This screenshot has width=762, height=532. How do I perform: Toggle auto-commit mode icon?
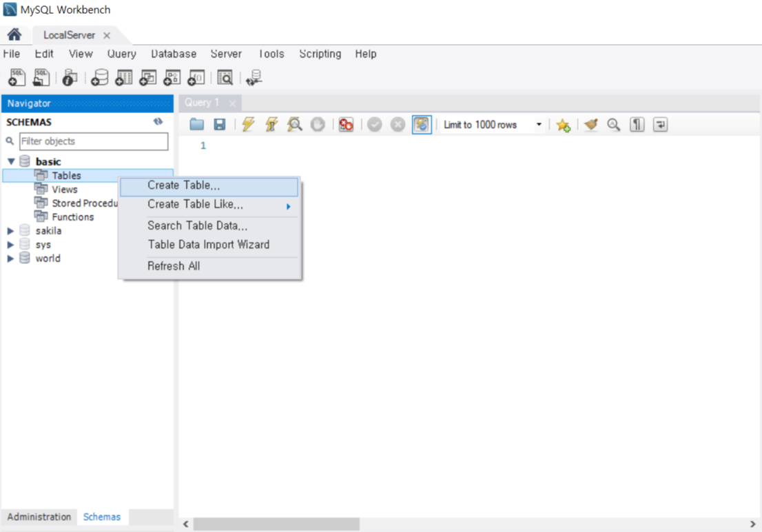(x=422, y=125)
